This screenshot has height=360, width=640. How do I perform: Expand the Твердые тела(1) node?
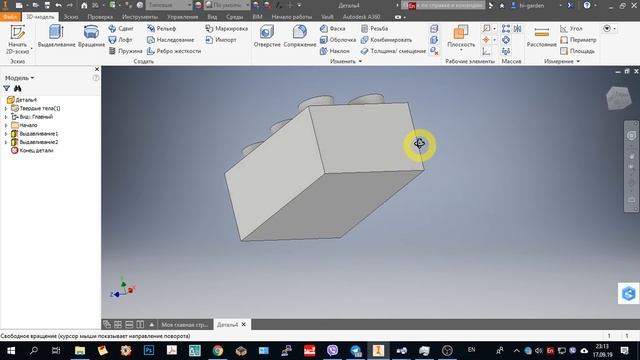(x=6, y=108)
